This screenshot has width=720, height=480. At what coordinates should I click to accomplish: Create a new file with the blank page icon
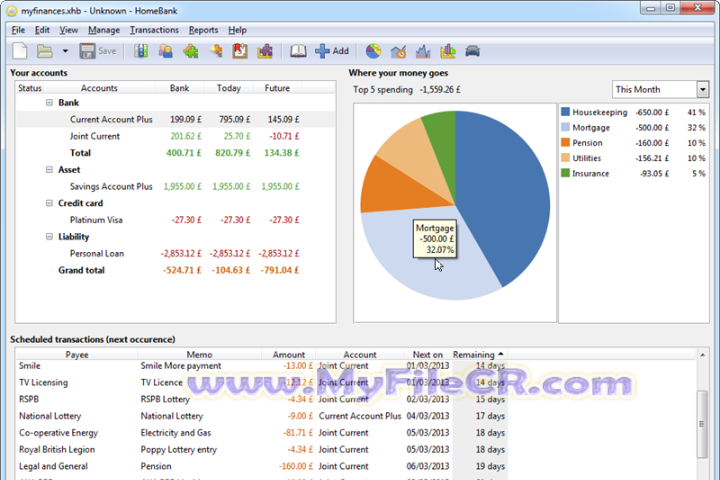tap(20, 51)
